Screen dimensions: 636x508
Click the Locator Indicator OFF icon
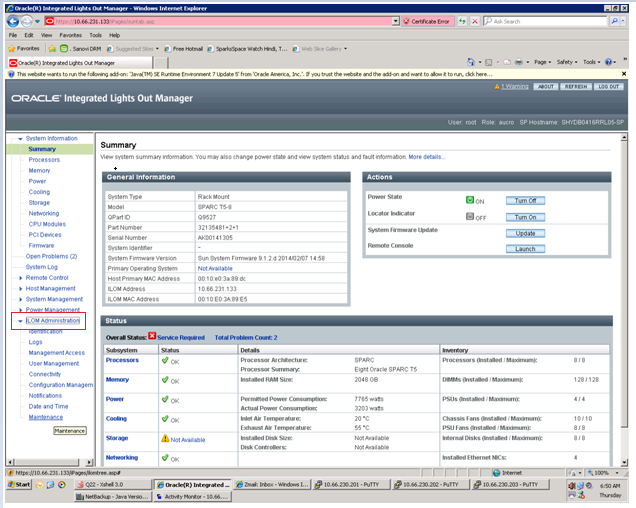pos(470,216)
